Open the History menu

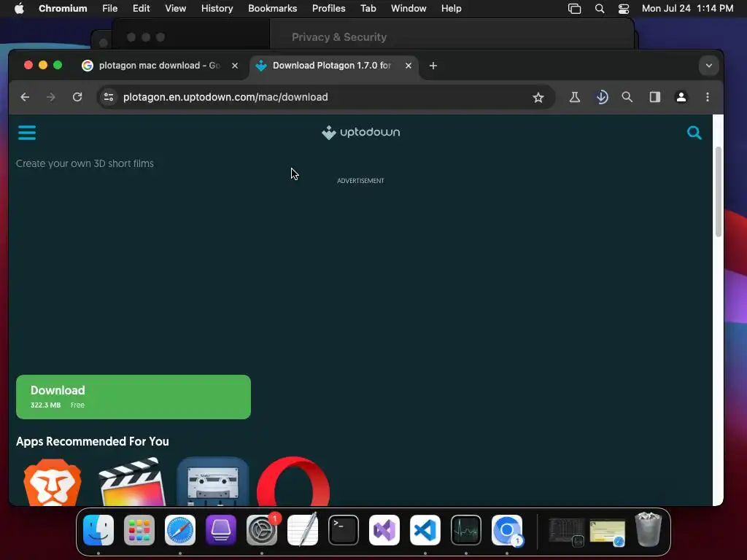click(x=217, y=9)
